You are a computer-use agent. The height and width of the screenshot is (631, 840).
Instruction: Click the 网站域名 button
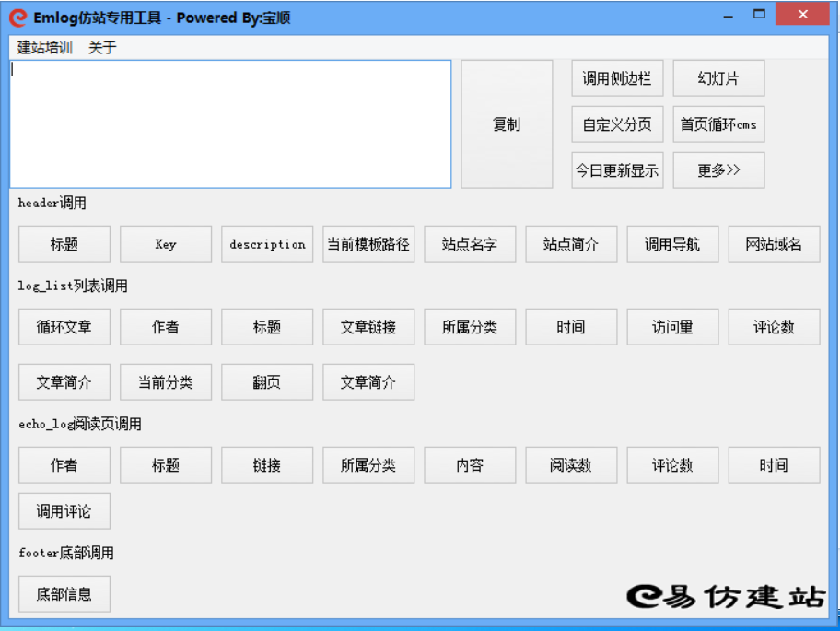(774, 244)
